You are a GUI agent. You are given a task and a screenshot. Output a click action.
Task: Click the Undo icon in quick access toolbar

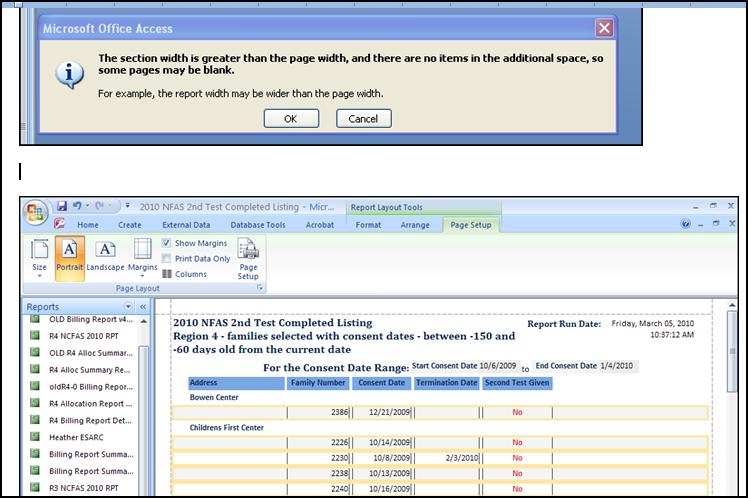point(77,206)
